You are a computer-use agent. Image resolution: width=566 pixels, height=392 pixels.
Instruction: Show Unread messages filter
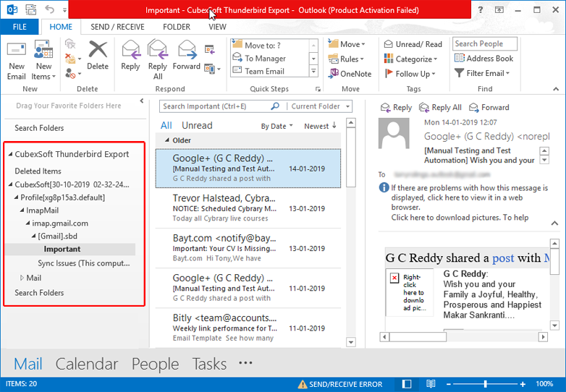click(x=197, y=126)
